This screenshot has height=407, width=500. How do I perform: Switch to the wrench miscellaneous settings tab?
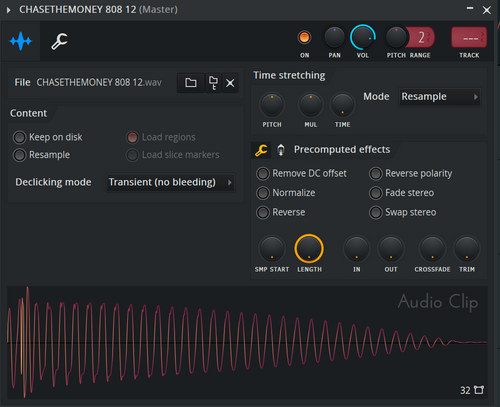click(x=59, y=41)
